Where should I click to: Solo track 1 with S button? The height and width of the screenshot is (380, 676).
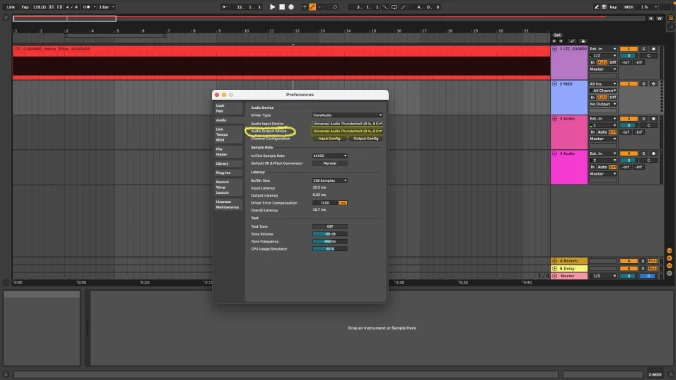644,49
